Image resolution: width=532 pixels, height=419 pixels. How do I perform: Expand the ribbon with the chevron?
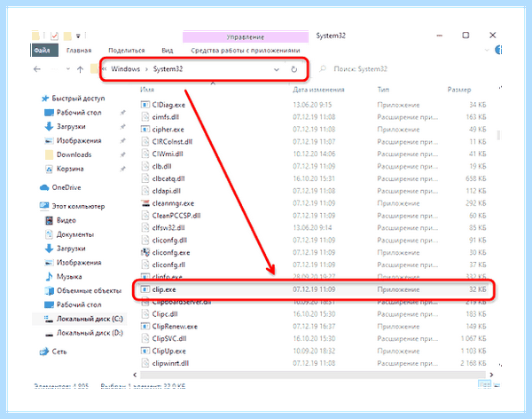[x=487, y=51]
